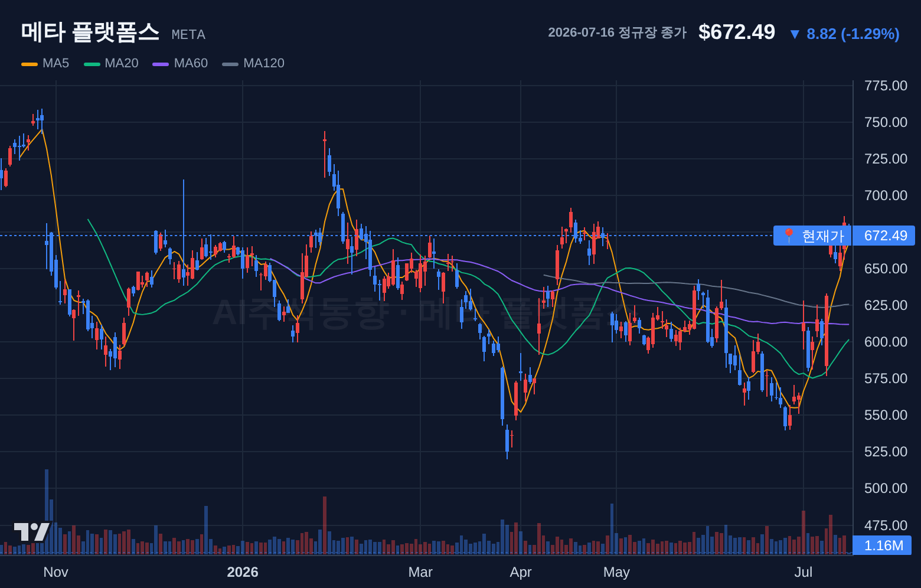Click the 700.00 price axis label
921x588 pixels.
tap(886, 195)
